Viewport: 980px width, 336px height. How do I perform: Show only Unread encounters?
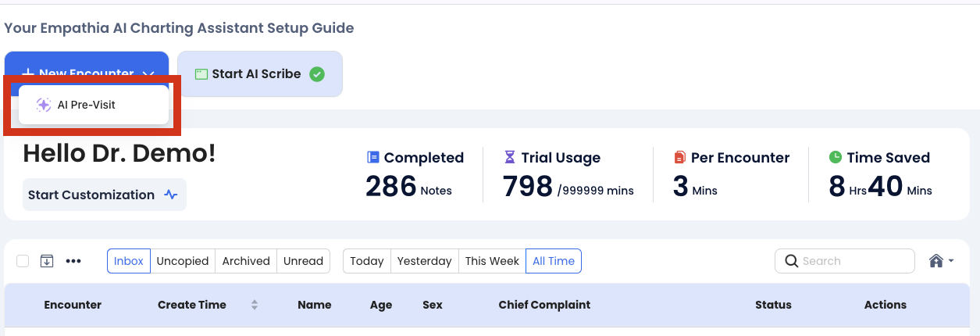point(304,261)
